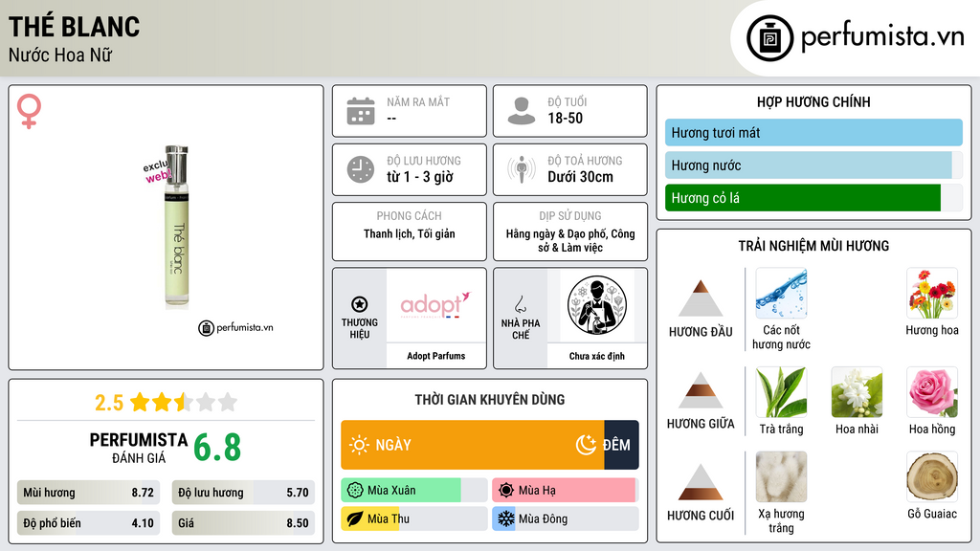980x551 pixels.
Task: Click the Độ lưu hương 5.70 score bar
Action: [243, 493]
